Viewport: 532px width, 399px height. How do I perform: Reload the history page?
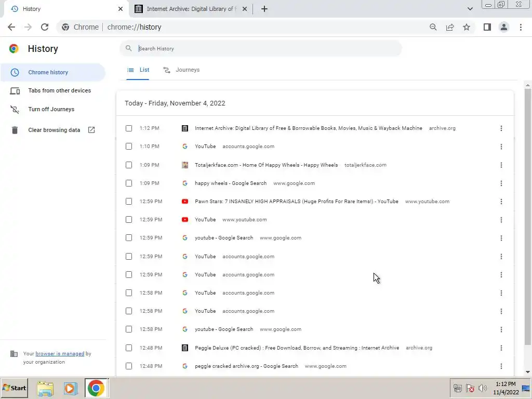click(x=45, y=27)
